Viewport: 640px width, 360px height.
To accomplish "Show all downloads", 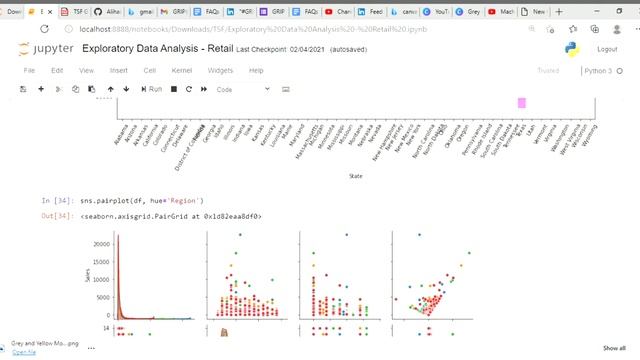I will click(614, 348).
